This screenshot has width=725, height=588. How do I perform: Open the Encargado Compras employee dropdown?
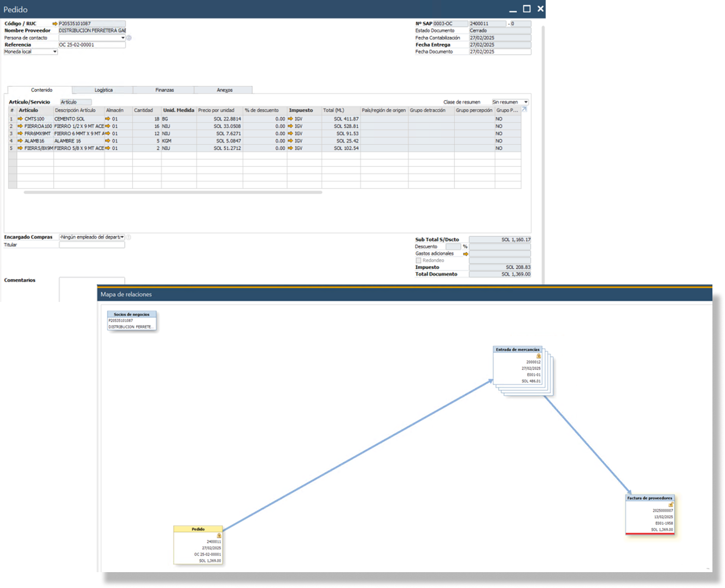[122, 237]
